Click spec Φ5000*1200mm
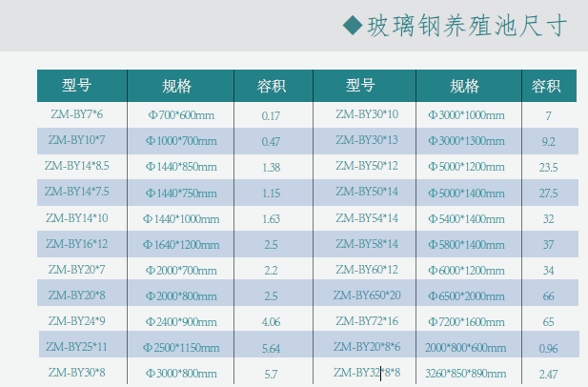Viewport: 588px width, 387px height. pos(466,167)
